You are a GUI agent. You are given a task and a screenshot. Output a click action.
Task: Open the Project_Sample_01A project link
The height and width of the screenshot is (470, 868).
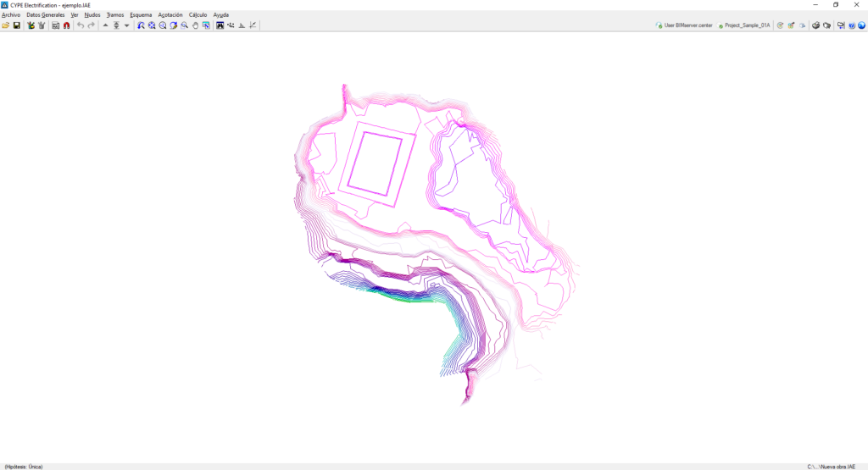tap(744, 25)
